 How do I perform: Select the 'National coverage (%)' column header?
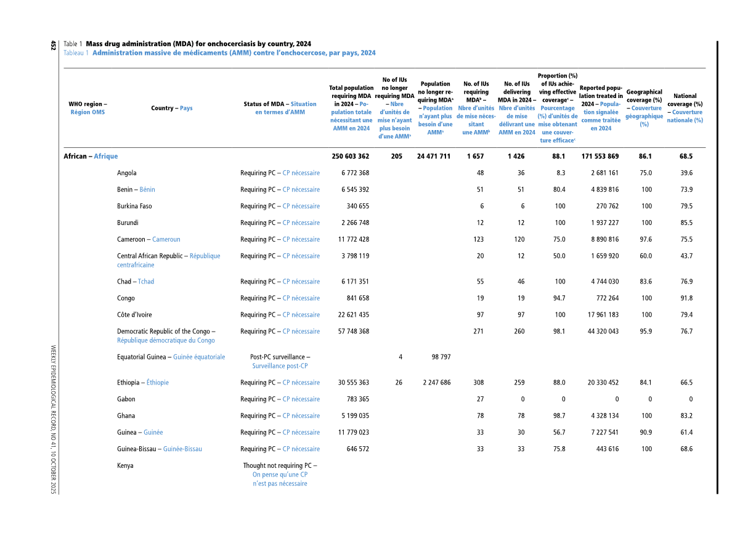[x=685, y=108]
